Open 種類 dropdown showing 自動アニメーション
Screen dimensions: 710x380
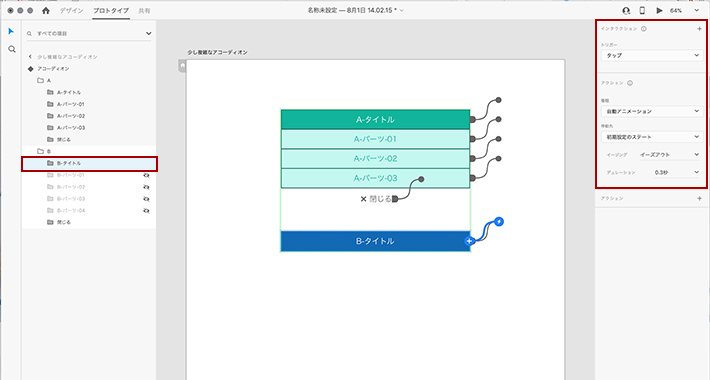652,111
